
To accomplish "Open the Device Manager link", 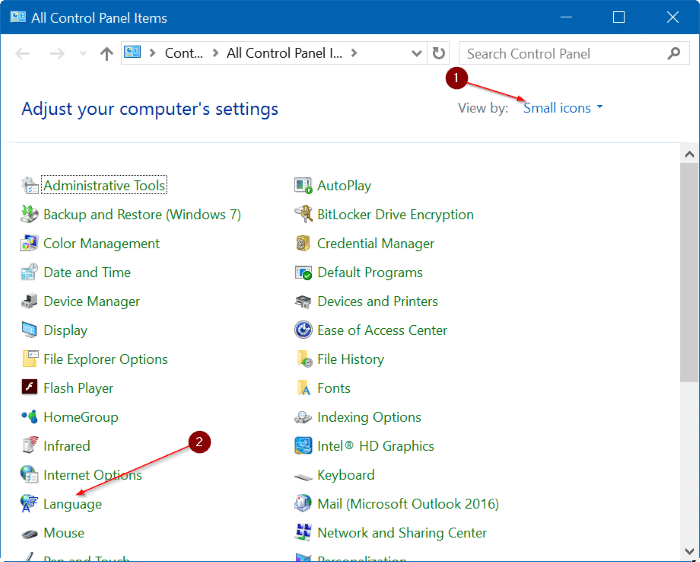I will pyautogui.click(x=92, y=302).
